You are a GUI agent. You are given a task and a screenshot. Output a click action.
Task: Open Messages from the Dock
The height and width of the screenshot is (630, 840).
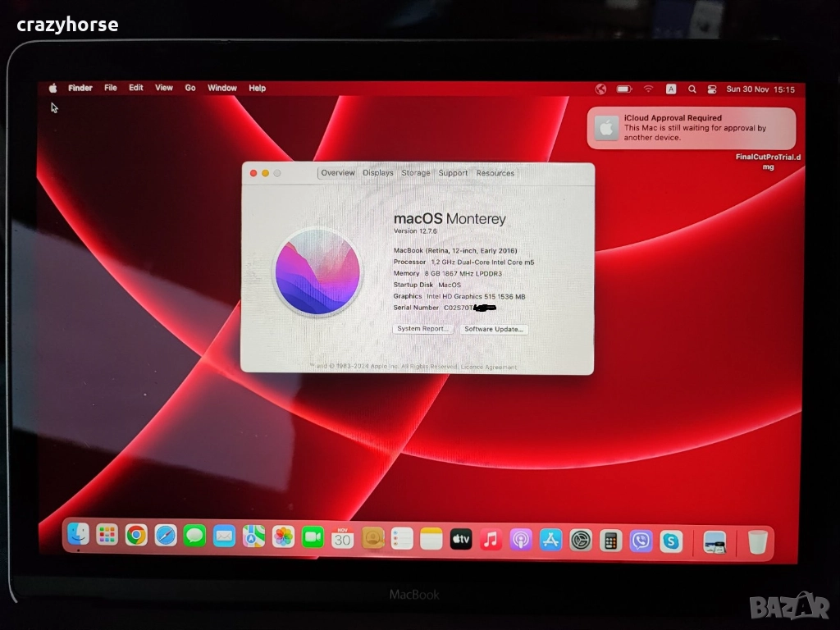194,536
